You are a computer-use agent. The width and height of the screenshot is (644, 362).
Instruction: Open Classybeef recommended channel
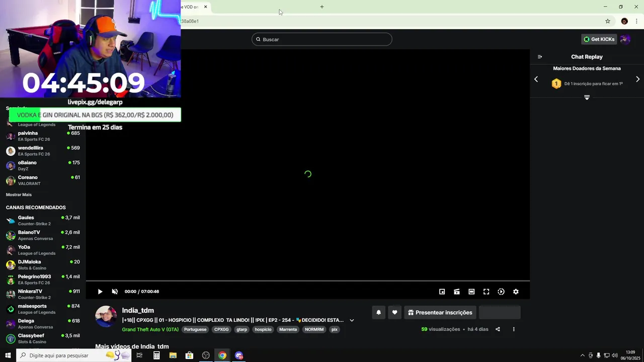pos(43,338)
